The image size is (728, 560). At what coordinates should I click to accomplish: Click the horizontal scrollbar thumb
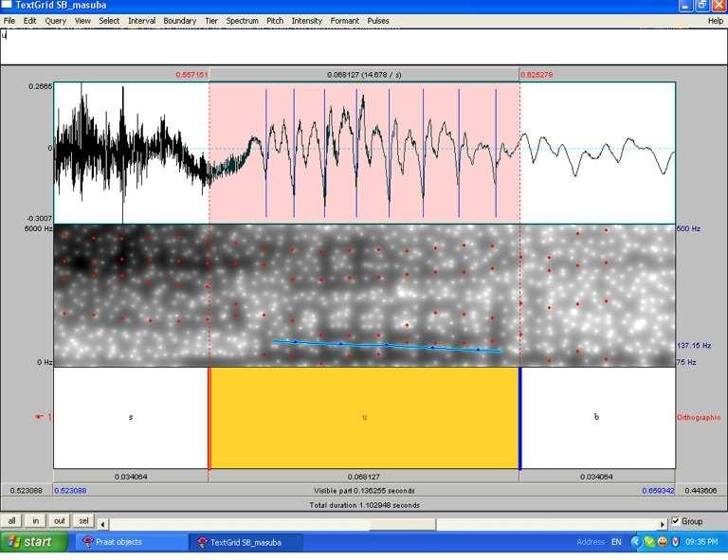(x=403, y=524)
